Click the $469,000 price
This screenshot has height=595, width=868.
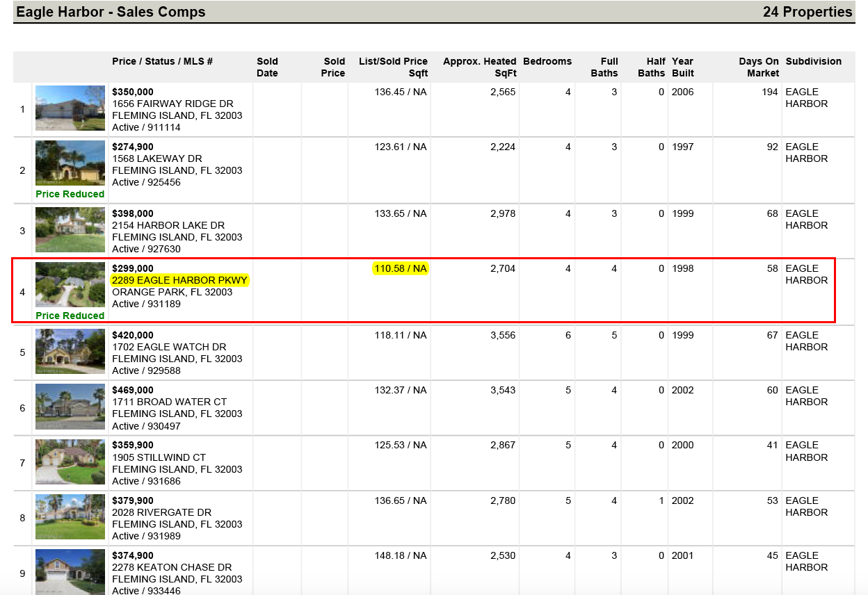pos(133,390)
